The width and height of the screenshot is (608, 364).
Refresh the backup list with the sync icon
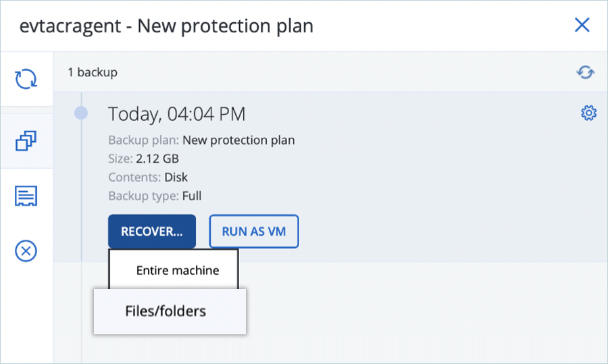585,72
